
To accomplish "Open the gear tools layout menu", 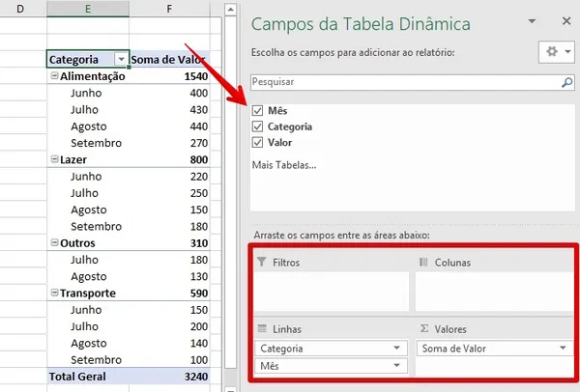I will point(557,52).
